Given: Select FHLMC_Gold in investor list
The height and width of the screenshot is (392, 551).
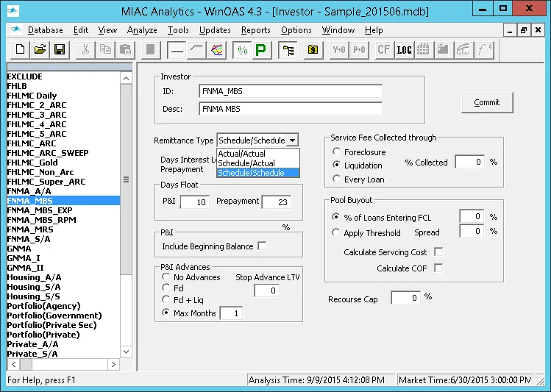Looking at the screenshot, I should pos(32,163).
